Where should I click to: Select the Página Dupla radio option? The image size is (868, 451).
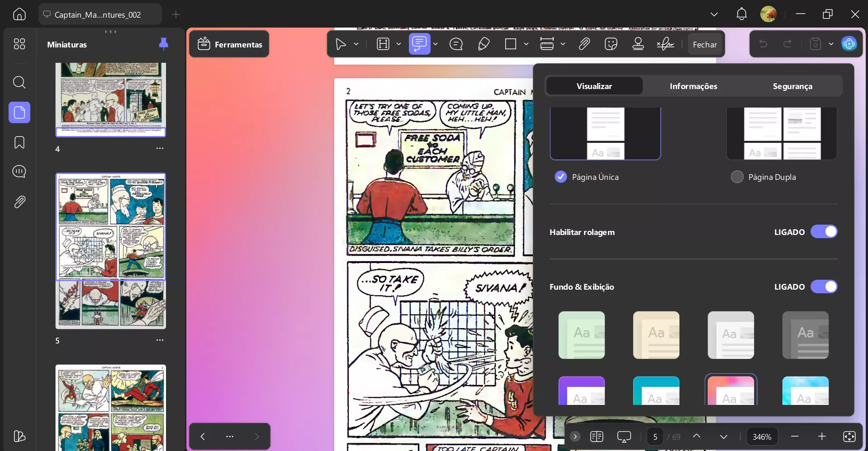click(737, 177)
